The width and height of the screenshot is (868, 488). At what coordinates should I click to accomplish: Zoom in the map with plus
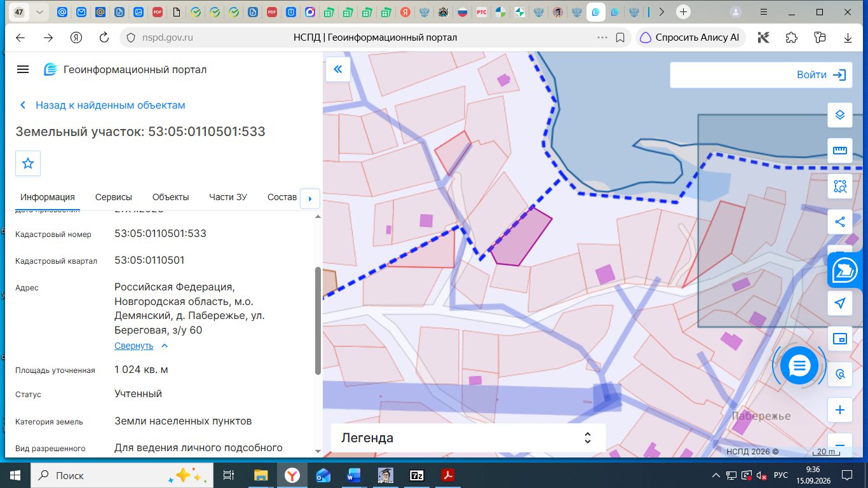coord(840,410)
